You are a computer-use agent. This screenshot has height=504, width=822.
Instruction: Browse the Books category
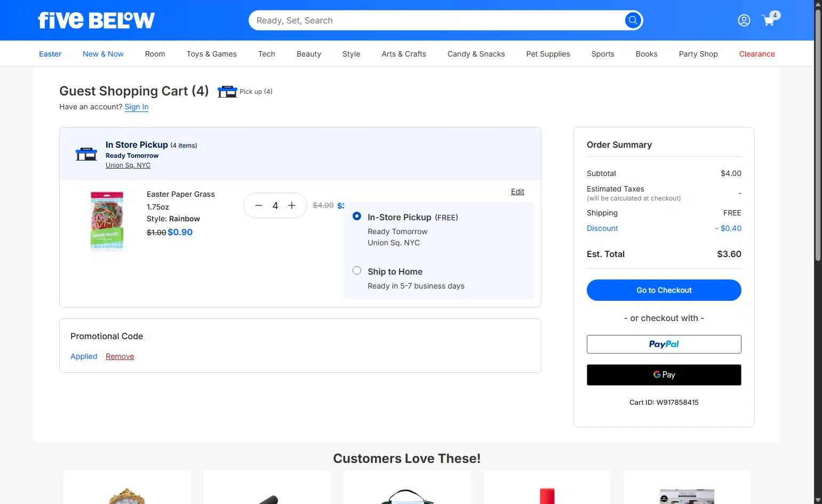(x=647, y=54)
